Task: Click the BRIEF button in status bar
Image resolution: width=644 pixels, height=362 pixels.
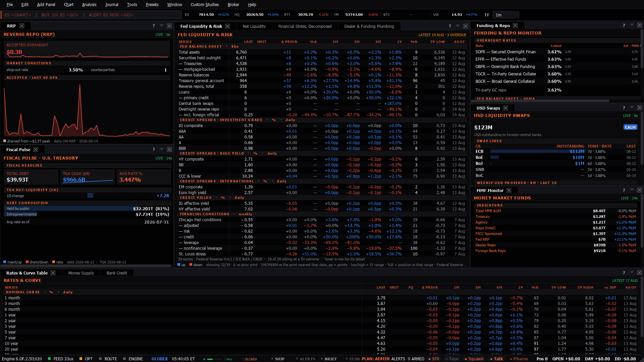Action: (x=329, y=359)
